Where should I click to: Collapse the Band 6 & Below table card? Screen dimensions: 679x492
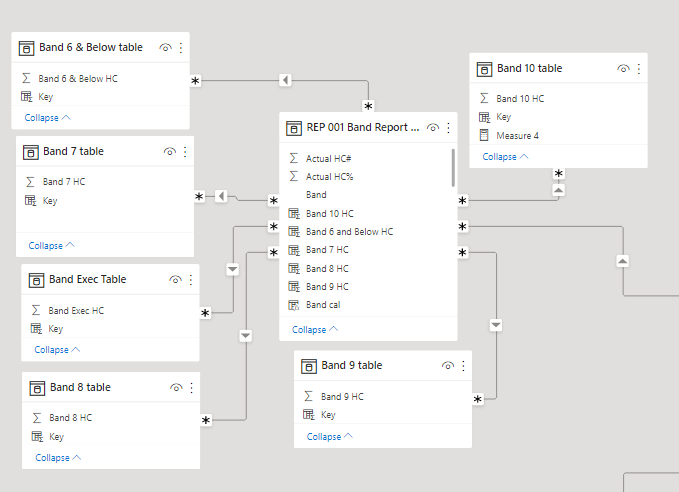pyautogui.click(x=47, y=118)
